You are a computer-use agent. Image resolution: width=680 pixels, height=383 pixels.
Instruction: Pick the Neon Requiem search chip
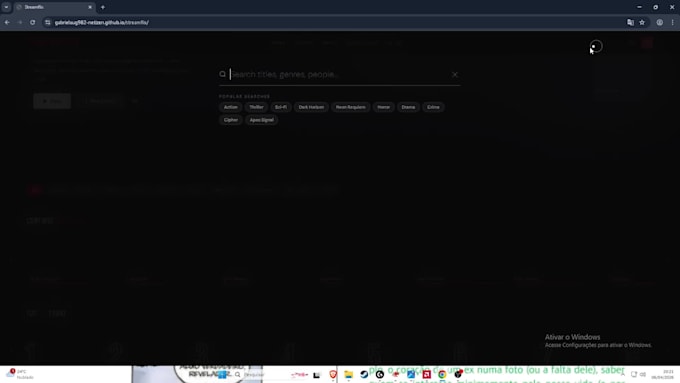[350, 107]
